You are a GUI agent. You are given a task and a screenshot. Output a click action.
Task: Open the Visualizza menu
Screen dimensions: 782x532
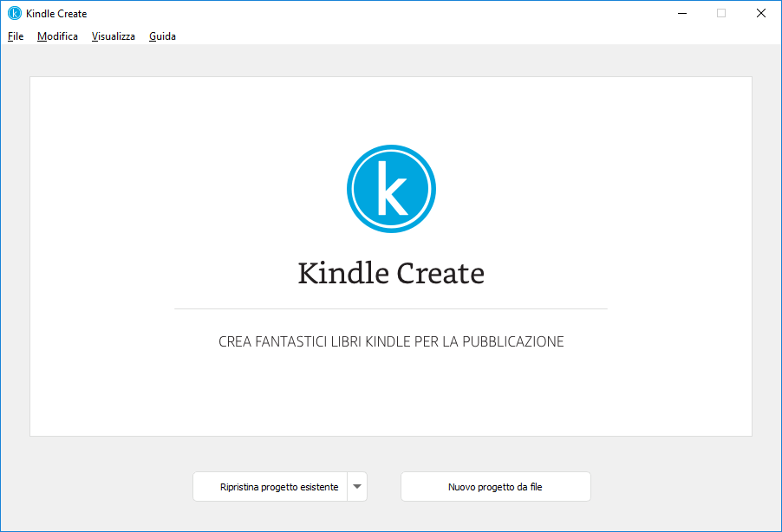click(113, 36)
